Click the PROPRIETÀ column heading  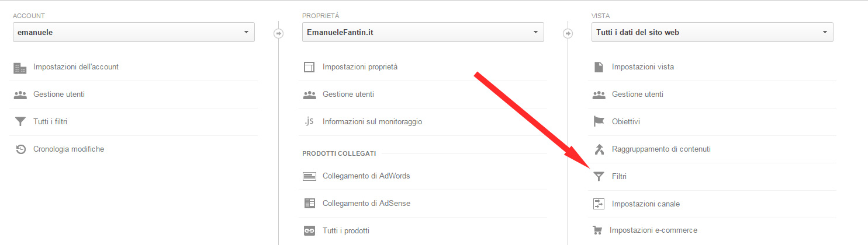coord(321,16)
